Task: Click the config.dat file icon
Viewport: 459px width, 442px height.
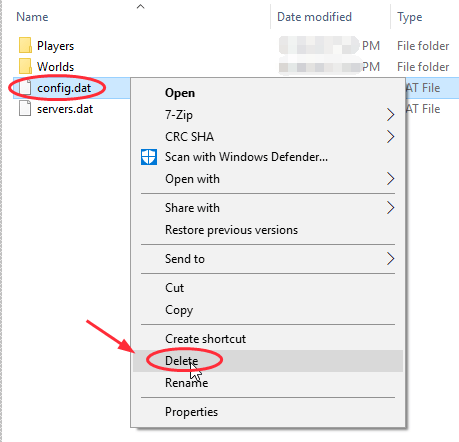Action: click(x=25, y=88)
